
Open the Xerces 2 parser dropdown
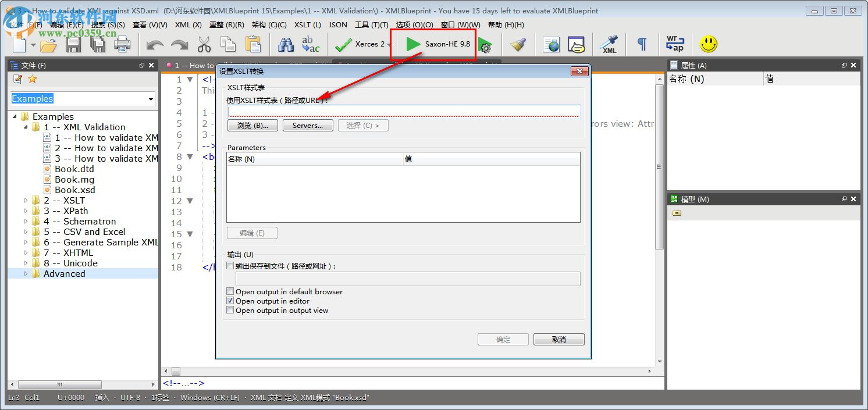click(x=389, y=44)
